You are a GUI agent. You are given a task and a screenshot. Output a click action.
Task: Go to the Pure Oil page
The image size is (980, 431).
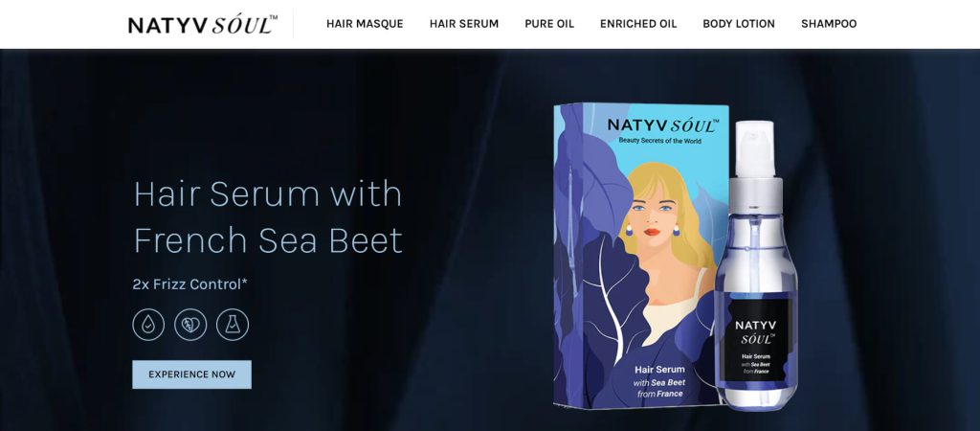tap(549, 24)
